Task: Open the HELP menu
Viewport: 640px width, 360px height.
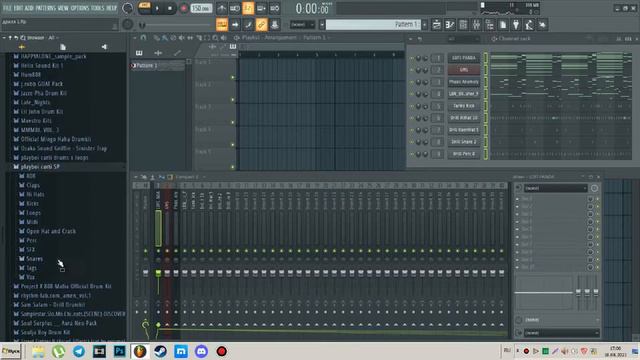Action: point(111,8)
